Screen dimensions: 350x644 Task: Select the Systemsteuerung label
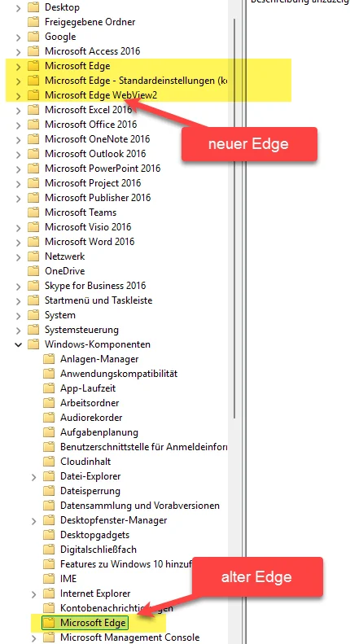[81, 330]
